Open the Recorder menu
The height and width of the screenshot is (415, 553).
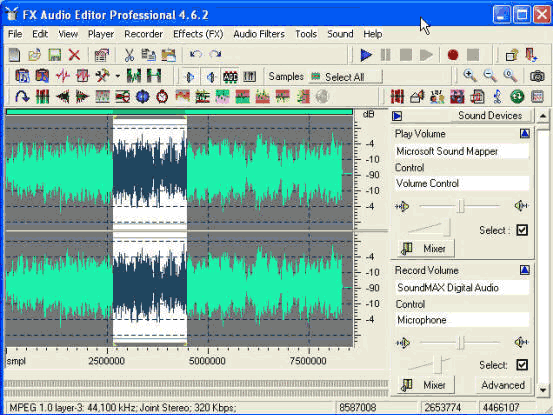[143, 34]
